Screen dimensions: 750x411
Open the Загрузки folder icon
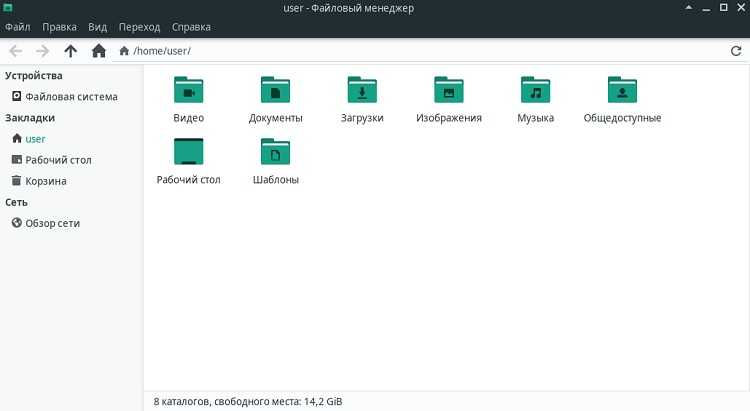pos(362,90)
